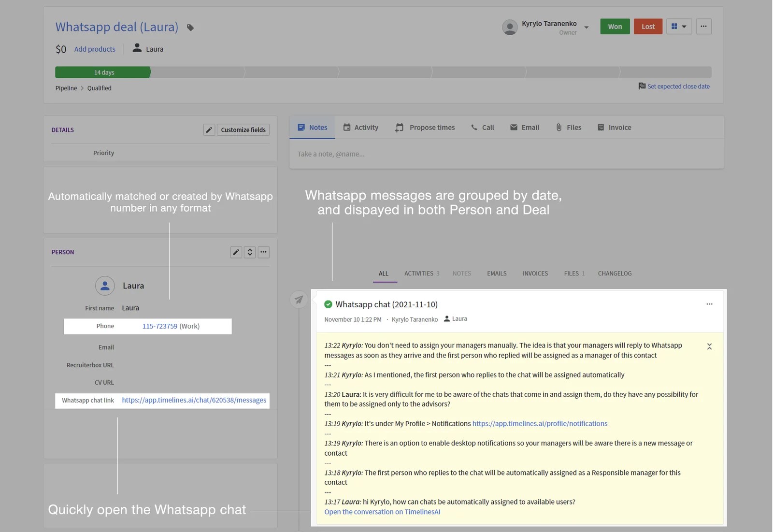This screenshot has width=773, height=532.
Task: Edit Details with the pencil icon
Action: [209, 130]
